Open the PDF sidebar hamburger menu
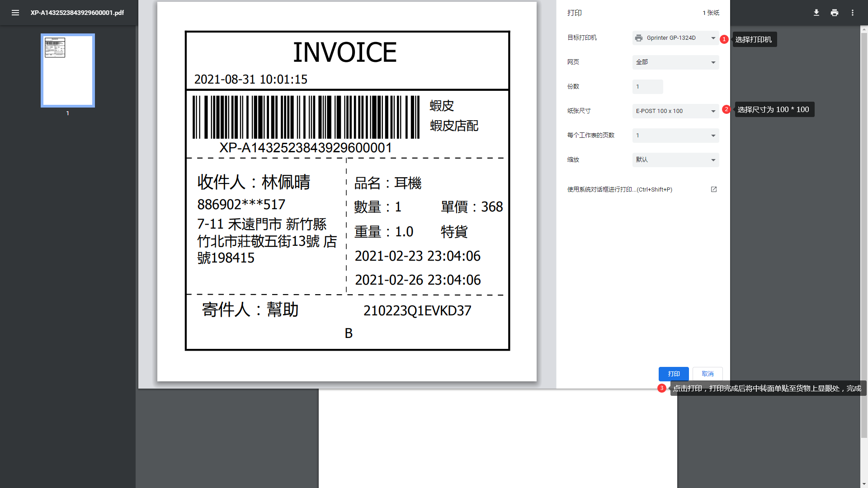Screen dimensions: 868x488 [x=15, y=13]
